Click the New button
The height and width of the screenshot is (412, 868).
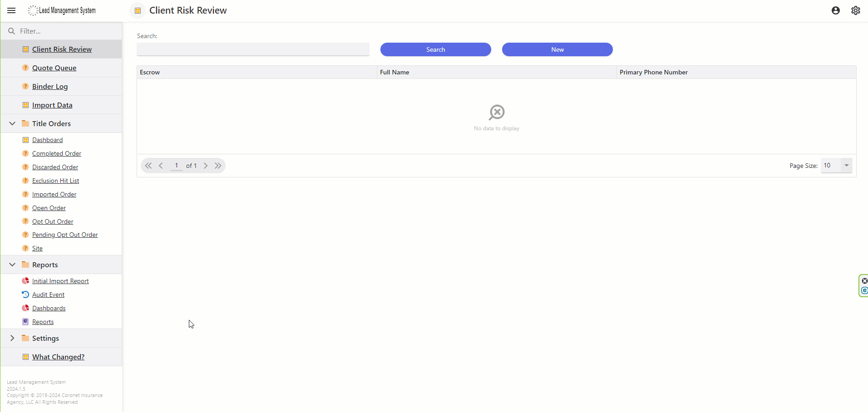557,49
